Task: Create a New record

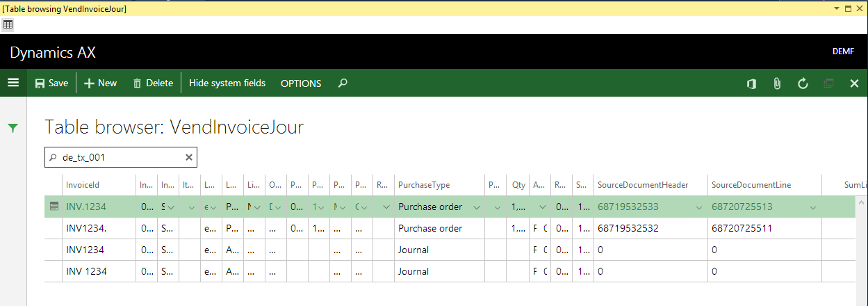Action: 100,83
